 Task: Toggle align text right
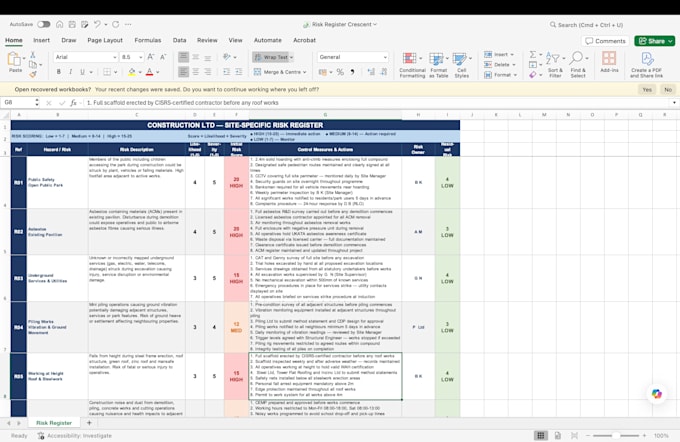(208, 72)
